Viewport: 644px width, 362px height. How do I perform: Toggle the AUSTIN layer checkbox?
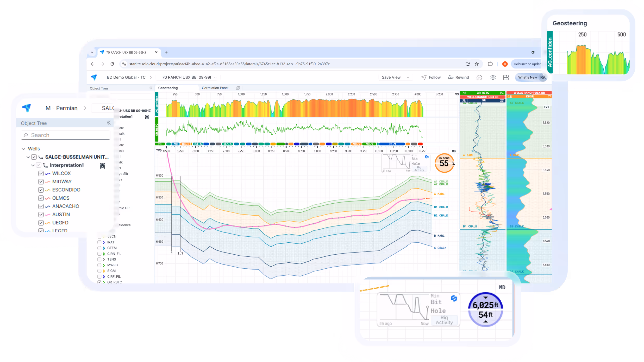[x=41, y=215]
